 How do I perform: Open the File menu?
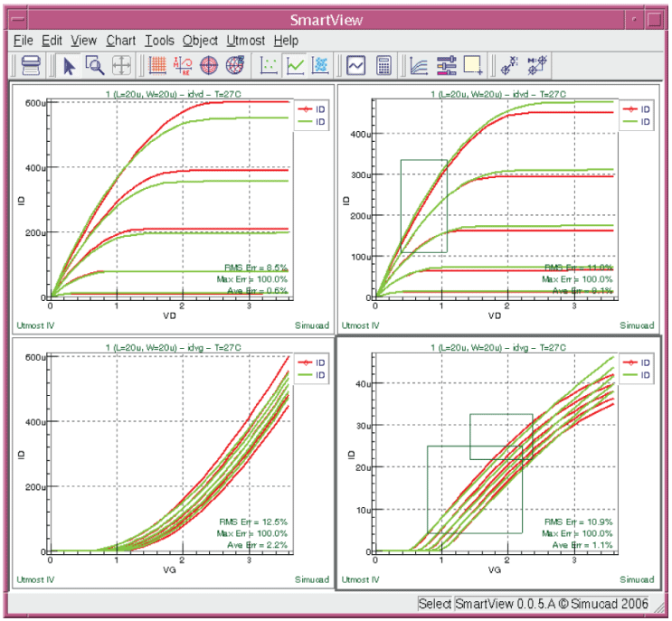click(x=24, y=41)
